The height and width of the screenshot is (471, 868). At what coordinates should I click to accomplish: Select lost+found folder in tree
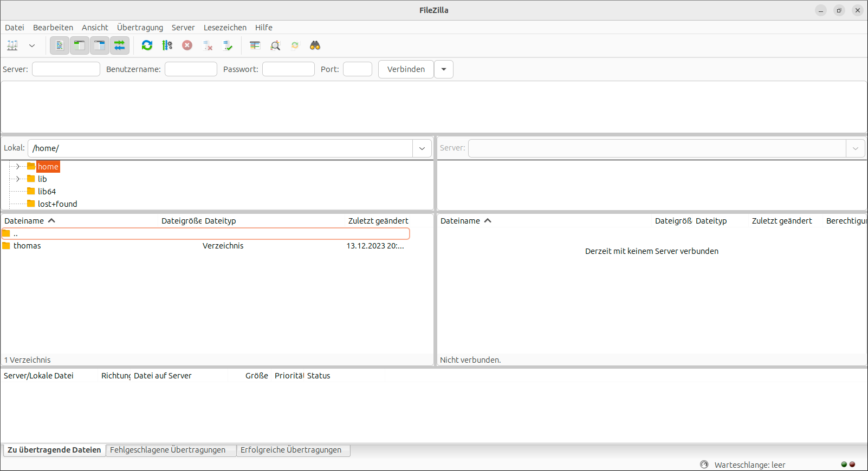pyautogui.click(x=57, y=204)
